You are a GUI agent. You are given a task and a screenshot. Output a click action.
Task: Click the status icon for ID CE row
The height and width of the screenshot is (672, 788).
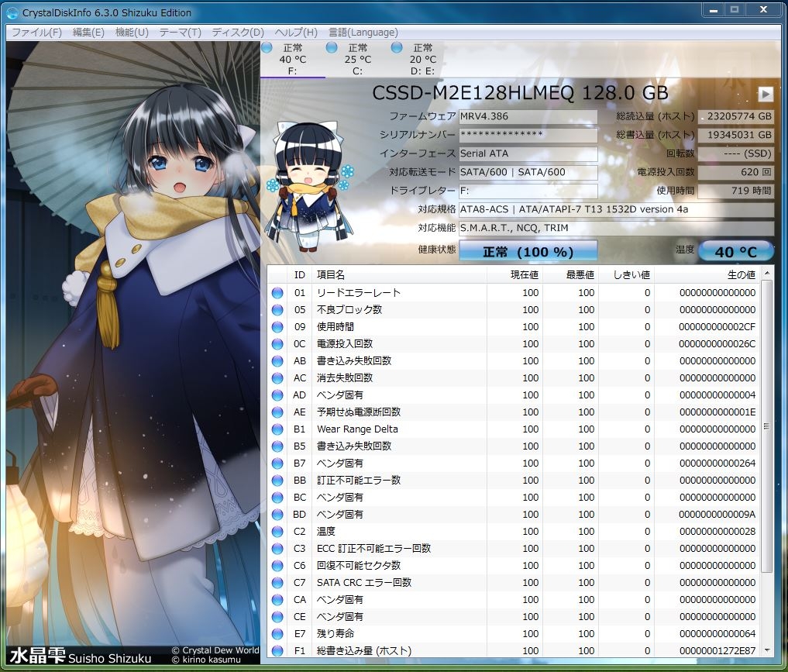pos(277,617)
